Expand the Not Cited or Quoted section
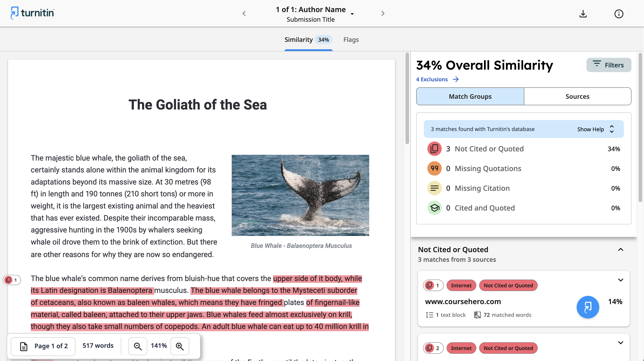 click(x=621, y=249)
